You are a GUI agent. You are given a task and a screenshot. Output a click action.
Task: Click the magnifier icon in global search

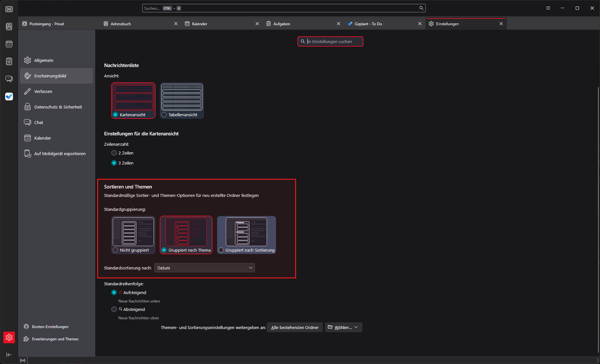pyautogui.click(x=421, y=8)
